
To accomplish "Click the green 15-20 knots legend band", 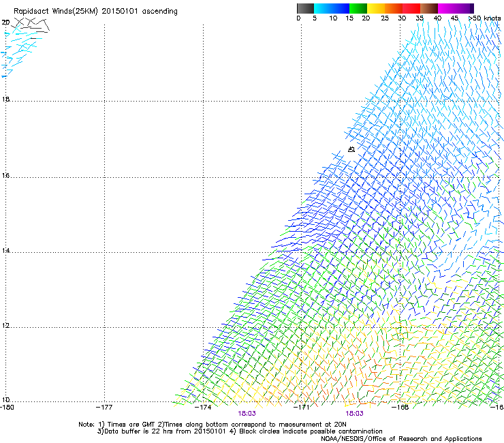I will 358,8.
